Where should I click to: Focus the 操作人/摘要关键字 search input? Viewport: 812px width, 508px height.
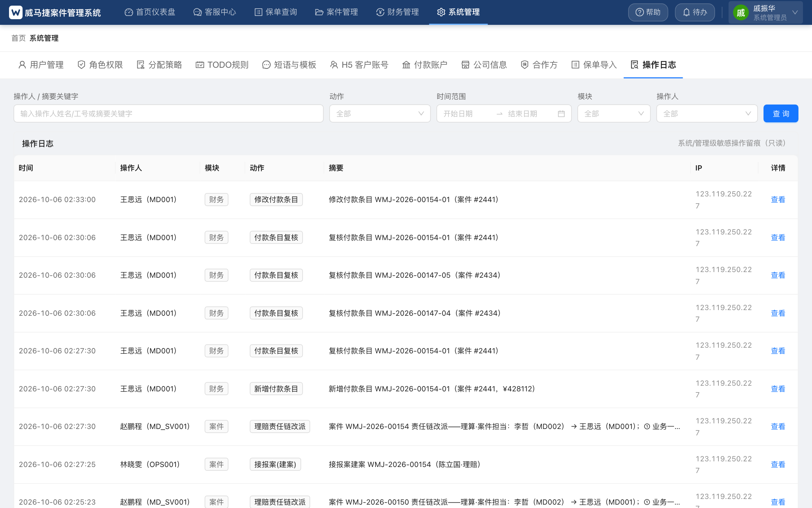(x=168, y=114)
